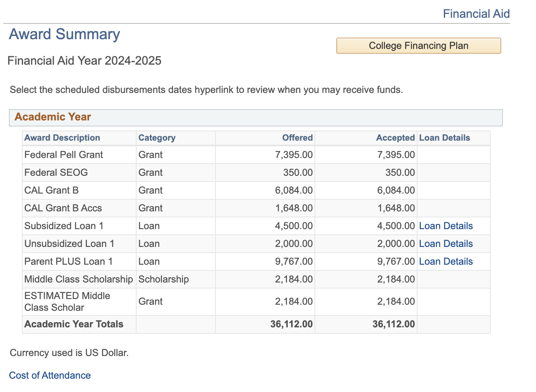Select the Middle Class Scholarship row
This screenshot has height=392, width=536.
tap(78, 279)
